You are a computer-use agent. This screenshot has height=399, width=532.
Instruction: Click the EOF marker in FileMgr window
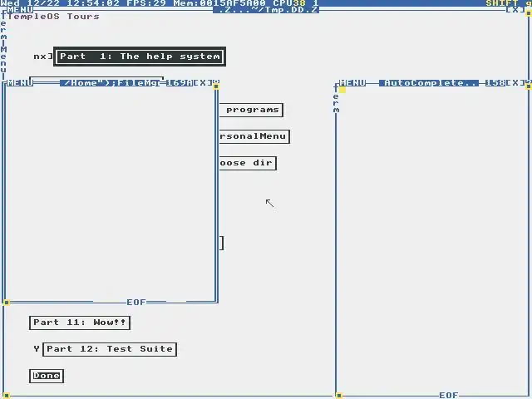pos(136,303)
